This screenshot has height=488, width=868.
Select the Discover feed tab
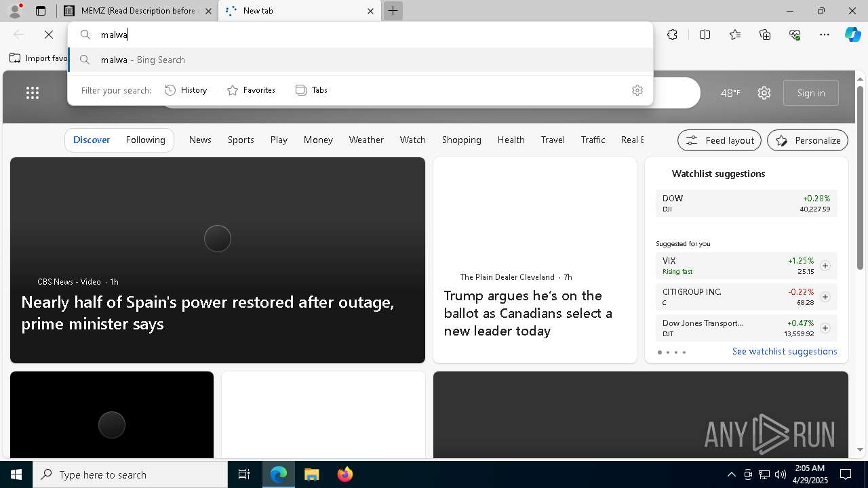(92, 140)
